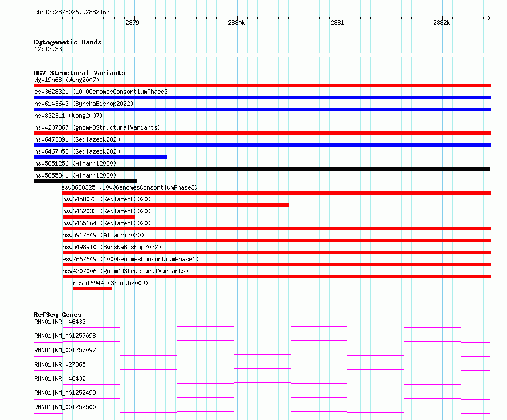Image resolution: width=507 pixels, height=420 pixels.
Task: Open transcript RHNO1|NM_001257097
Action: 65,350
